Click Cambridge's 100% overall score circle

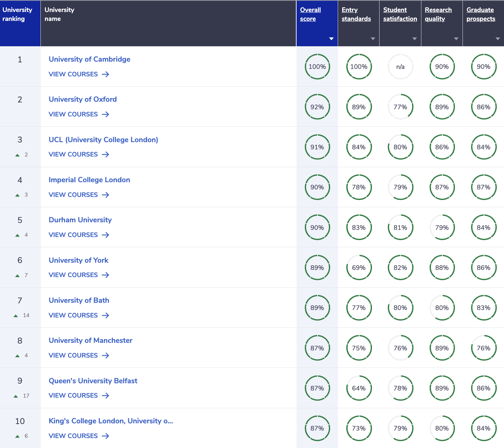pyautogui.click(x=317, y=66)
